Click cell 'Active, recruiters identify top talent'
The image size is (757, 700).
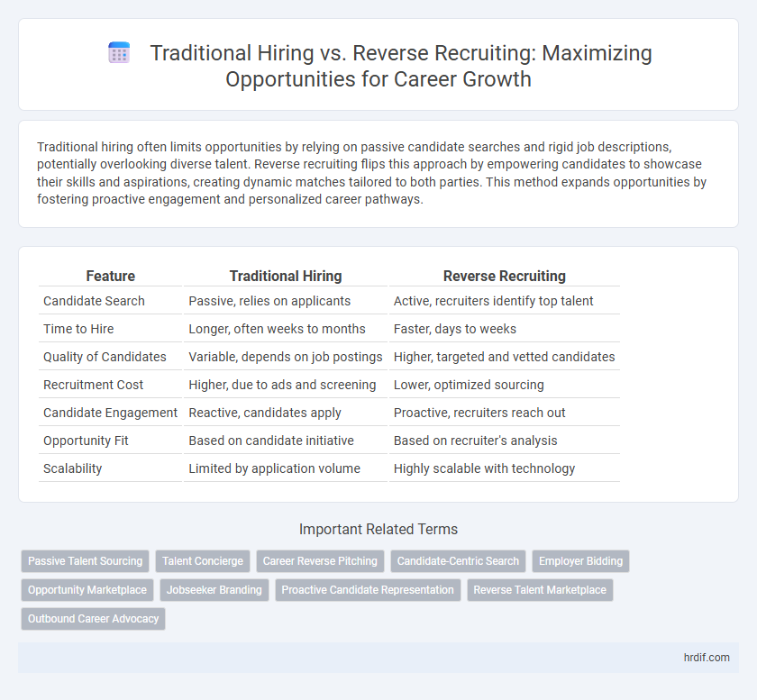tap(505, 301)
